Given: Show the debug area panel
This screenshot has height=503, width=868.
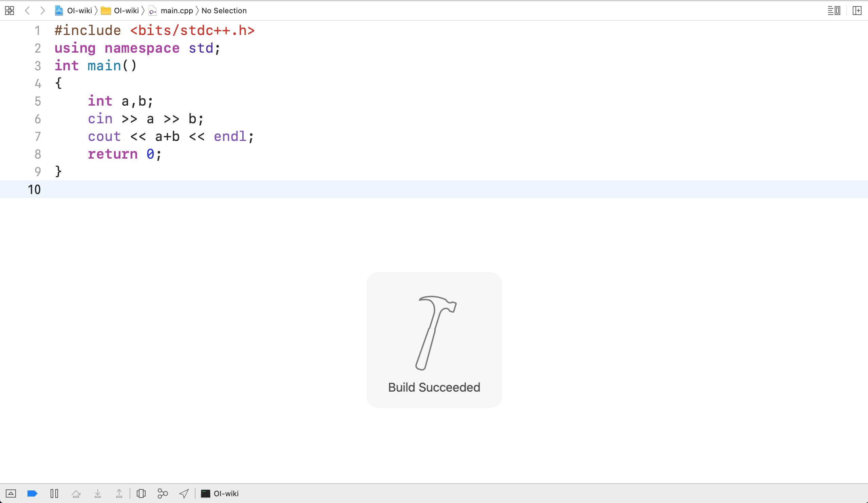Looking at the screenshot, I should [11, 493].
